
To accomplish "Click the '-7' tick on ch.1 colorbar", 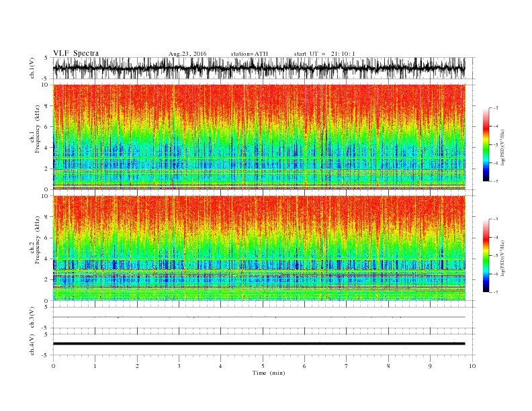I will click(x=495, y=181).
